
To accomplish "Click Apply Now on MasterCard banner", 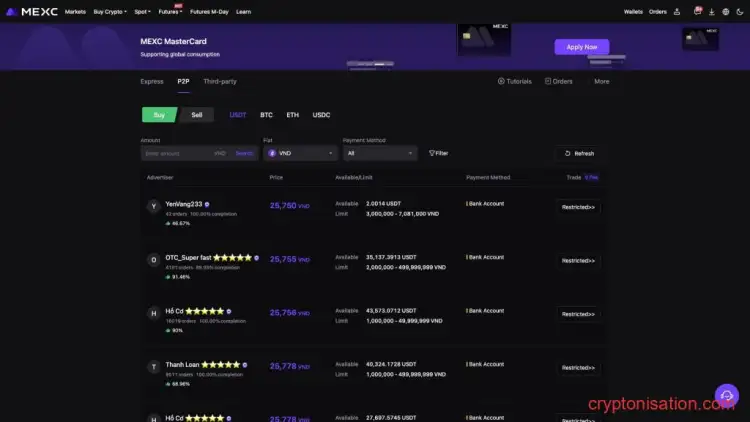I will point(582,47).
